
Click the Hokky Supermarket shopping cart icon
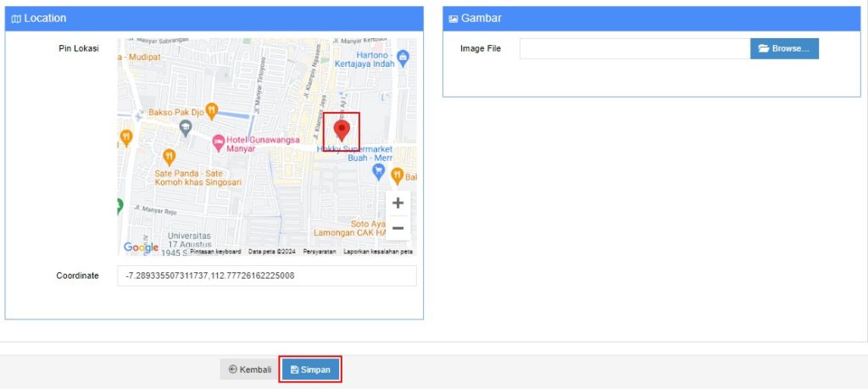tap(379, 172)
